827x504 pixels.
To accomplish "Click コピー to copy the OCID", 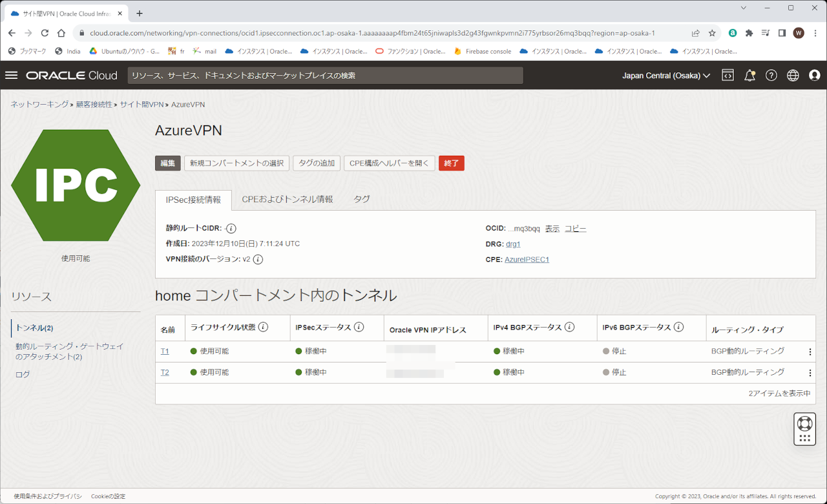I will point(576,229).
